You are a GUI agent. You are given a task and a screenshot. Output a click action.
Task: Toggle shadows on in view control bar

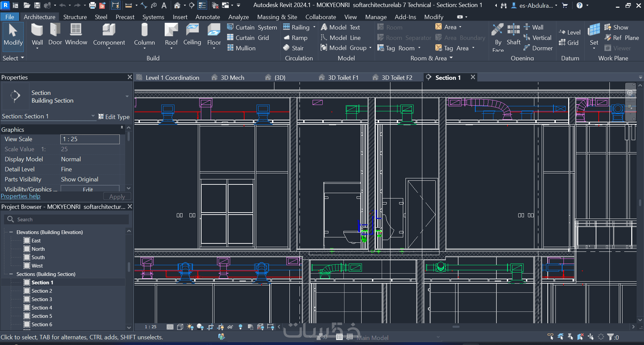coord(200,327)
